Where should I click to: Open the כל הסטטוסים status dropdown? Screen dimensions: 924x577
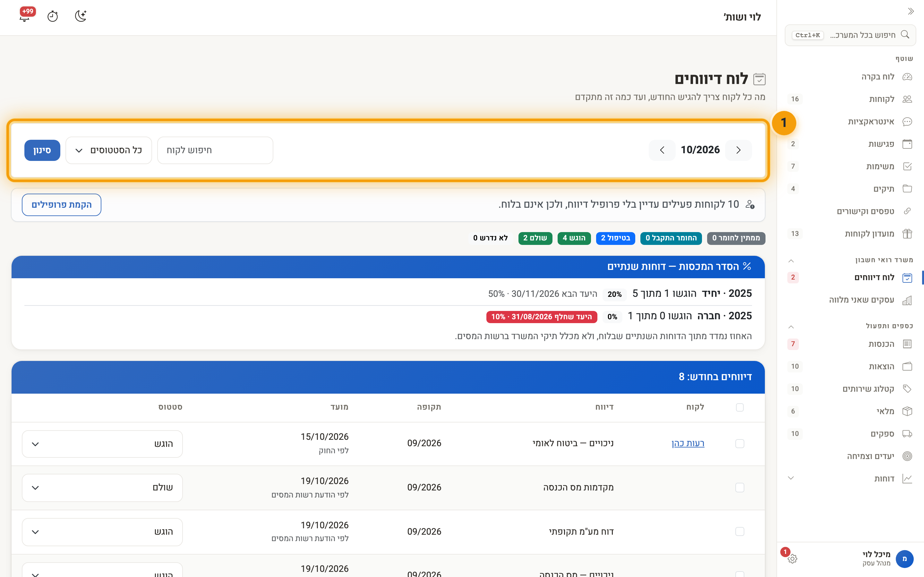[x=109, y=150]
